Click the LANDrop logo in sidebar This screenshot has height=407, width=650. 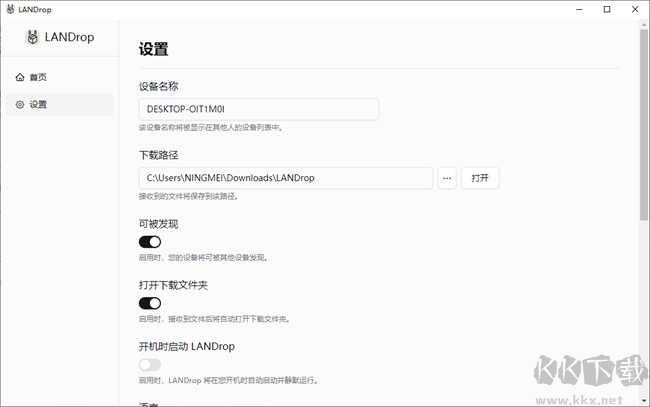tap(32, 37)
